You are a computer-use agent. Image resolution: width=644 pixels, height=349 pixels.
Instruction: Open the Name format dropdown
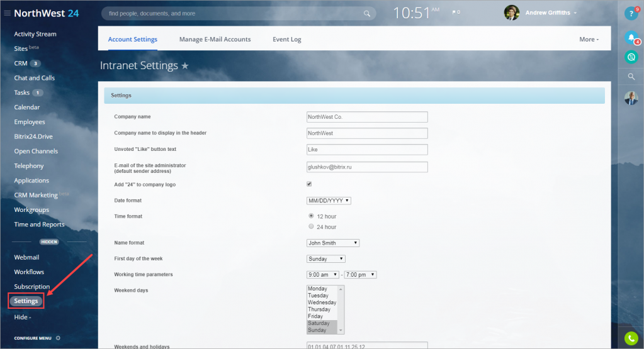332,243
